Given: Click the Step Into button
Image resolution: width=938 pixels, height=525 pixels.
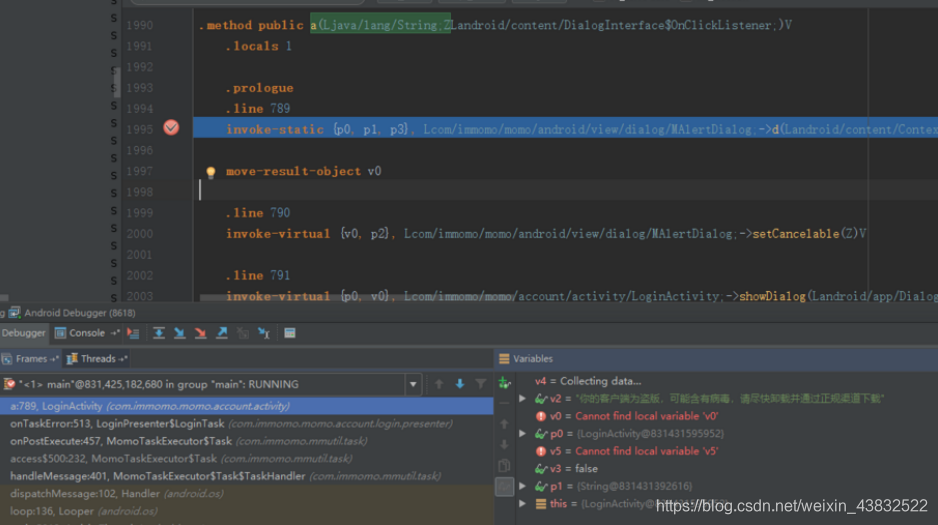Looking at the screenshot, I should (179, 333).
